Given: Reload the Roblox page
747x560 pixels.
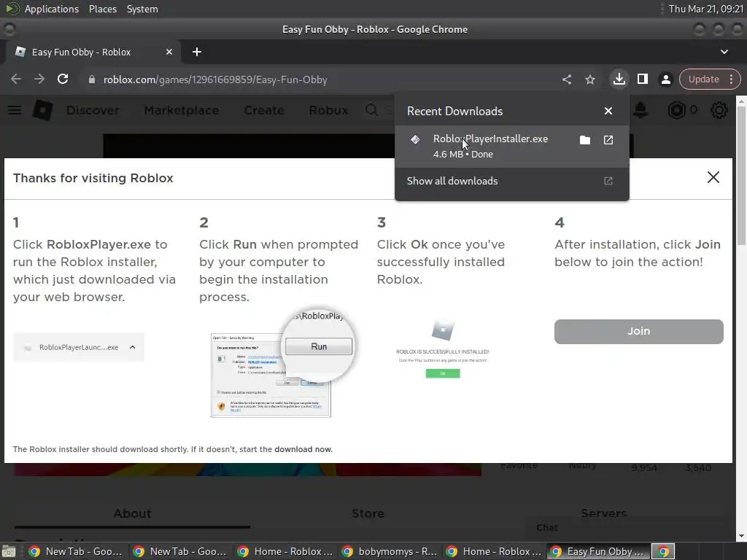Looking at the screenshot, I should [63, 79].
